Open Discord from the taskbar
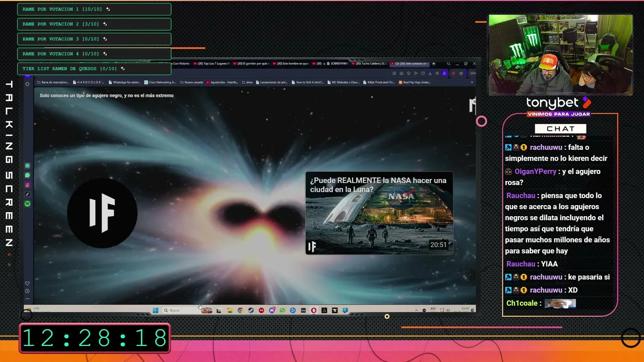This screenshot has width=644, height=362. pyautogui.click(x=272, y=311)
